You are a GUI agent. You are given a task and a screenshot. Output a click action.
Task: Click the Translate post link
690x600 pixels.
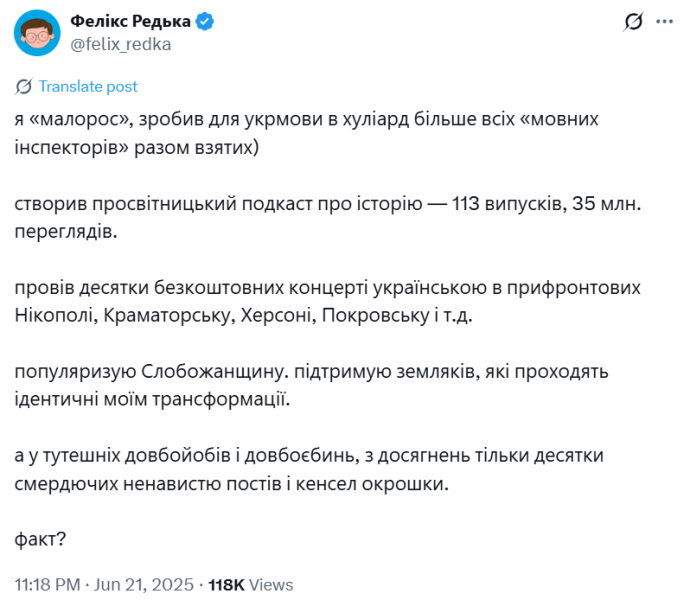click(88, 86)
